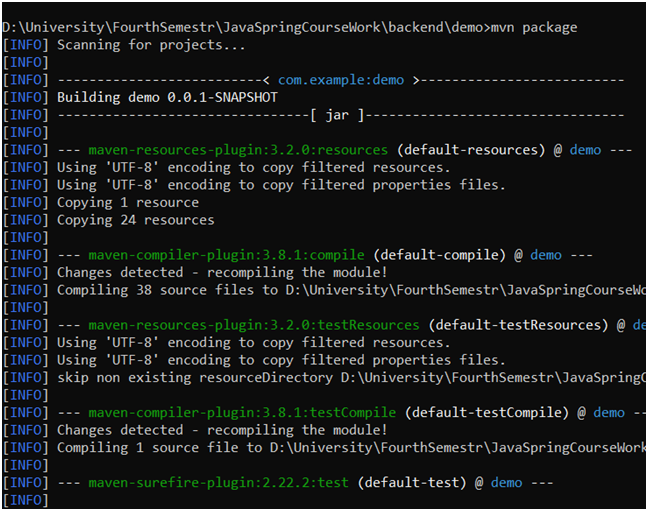The height and width of the screenshot is (511, 648).
Task: Click 'Copying 24 resources' line
Action: (x=136, y=220)
